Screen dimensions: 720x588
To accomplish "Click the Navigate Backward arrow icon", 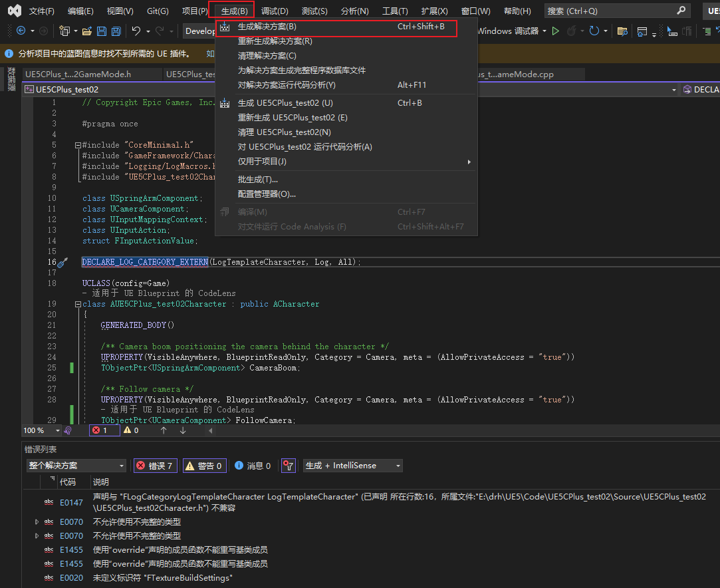I will coord(21,31).
